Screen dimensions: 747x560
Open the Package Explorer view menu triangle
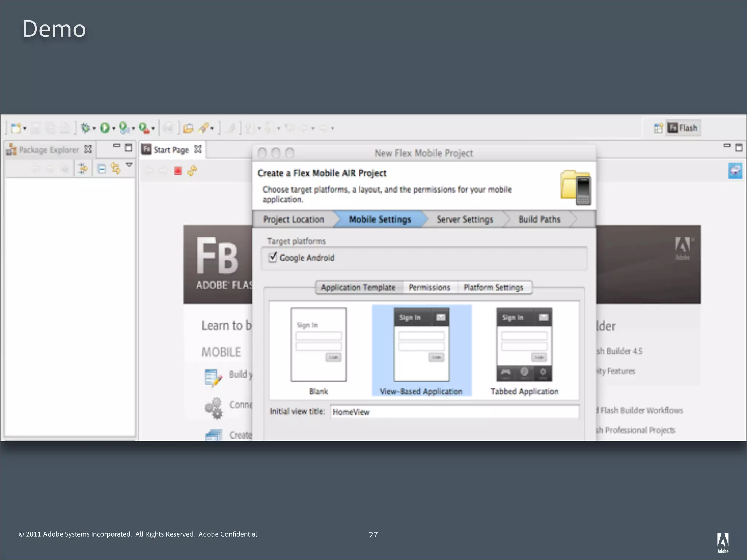(x=129, y=165)
